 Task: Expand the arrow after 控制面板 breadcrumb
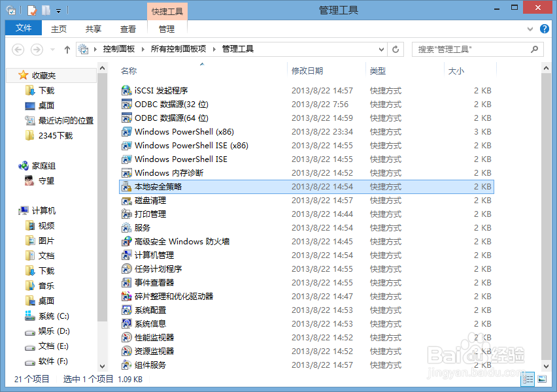click(143, 50)
